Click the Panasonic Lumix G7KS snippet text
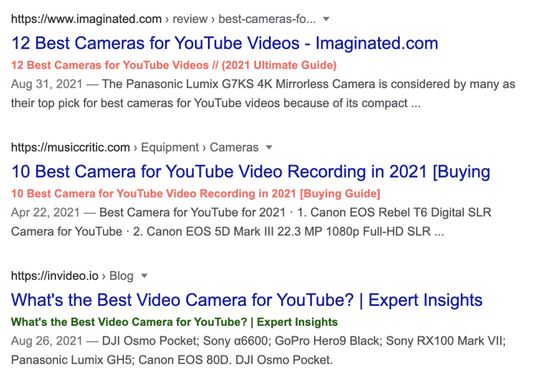Screen dimensions: 535x383 coord(263,93)
